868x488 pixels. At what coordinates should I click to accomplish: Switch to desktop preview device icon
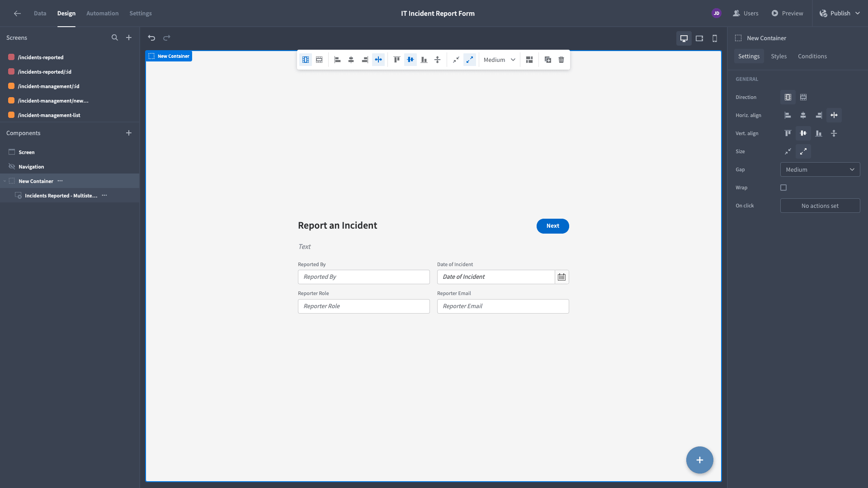(684, 38)
